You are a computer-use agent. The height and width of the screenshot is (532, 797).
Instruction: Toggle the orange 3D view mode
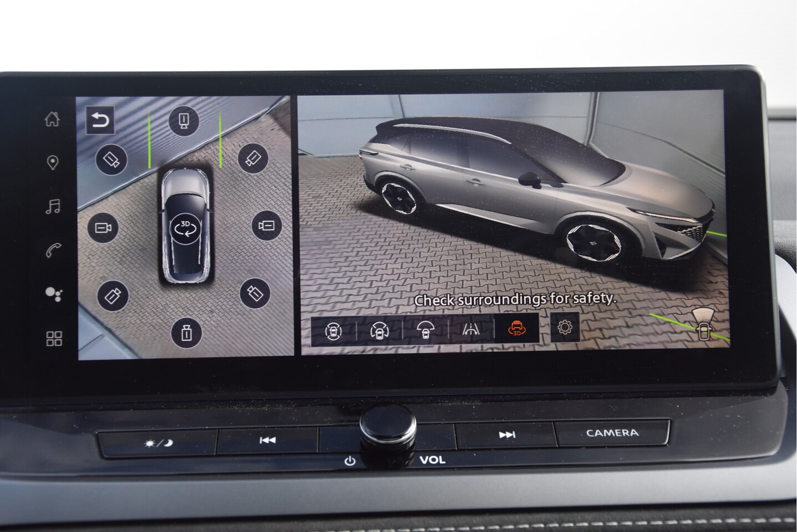click(516, 329)
